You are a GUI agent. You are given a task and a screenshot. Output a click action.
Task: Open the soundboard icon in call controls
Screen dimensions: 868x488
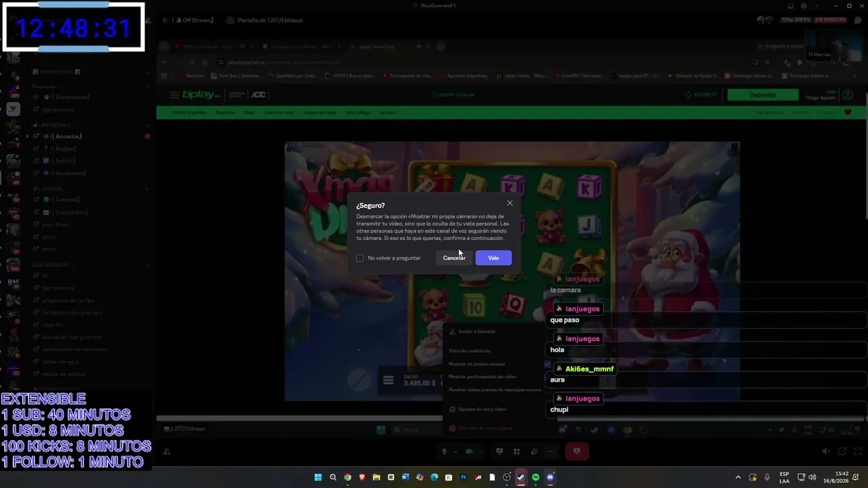pos(534,451)
